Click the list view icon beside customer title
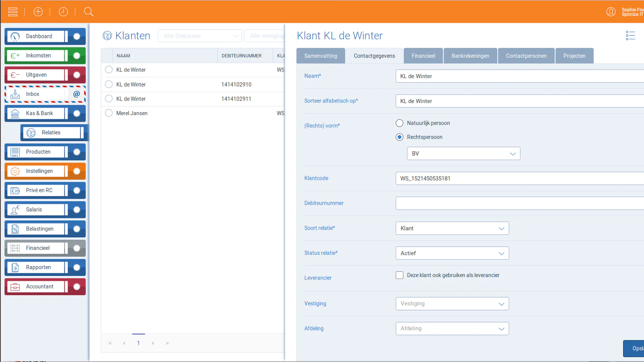644x362 pixels. click(x=630, y=36)
